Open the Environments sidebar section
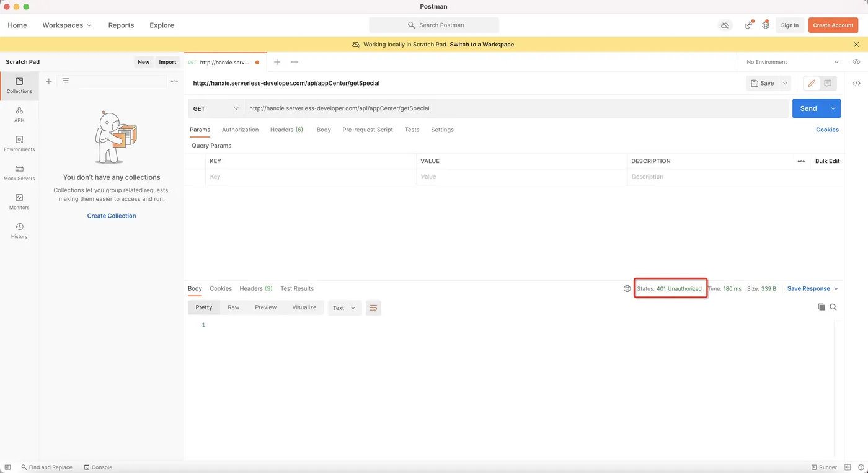Screen dimensions: 868x473 (x=19, y=144)
